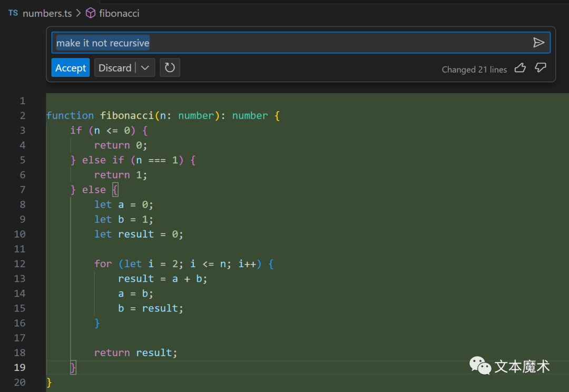This screenshot has height=392, width=569.
Task: Click the 'return result;' statement
Action: (136, 352)
